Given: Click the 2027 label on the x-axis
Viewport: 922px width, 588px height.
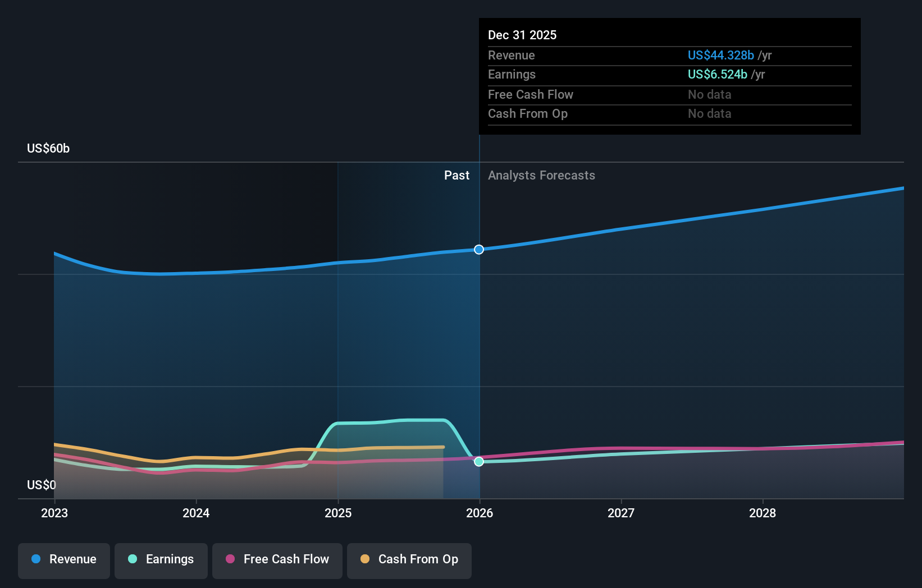Looking at the screenshot, I should pyautogui.click(x=621, y=512).
